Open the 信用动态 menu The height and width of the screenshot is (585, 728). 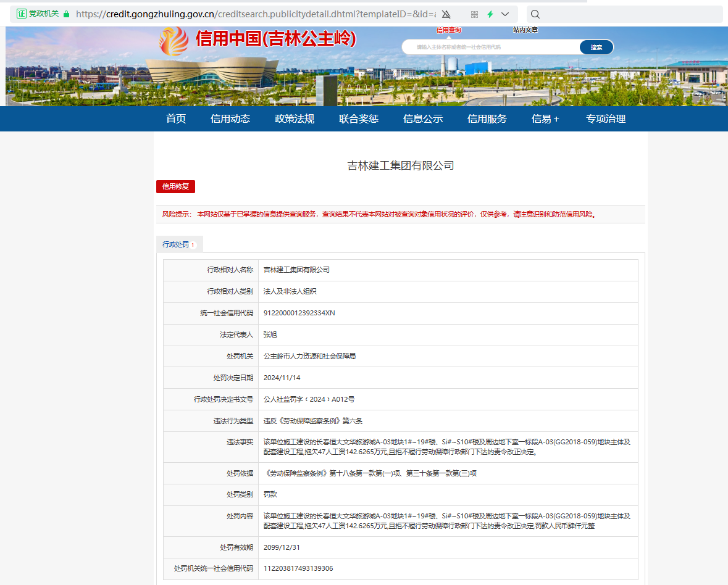(230, 119)
